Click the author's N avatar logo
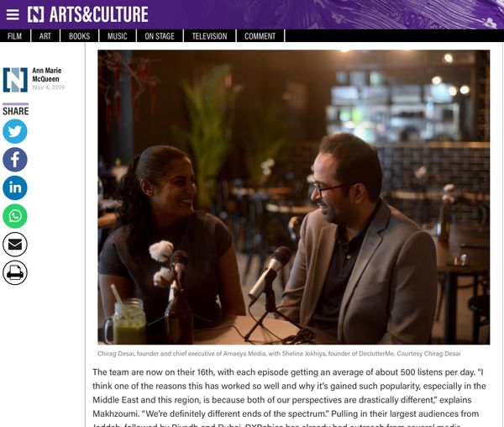The image size is (504, 427). click(15, 80)
